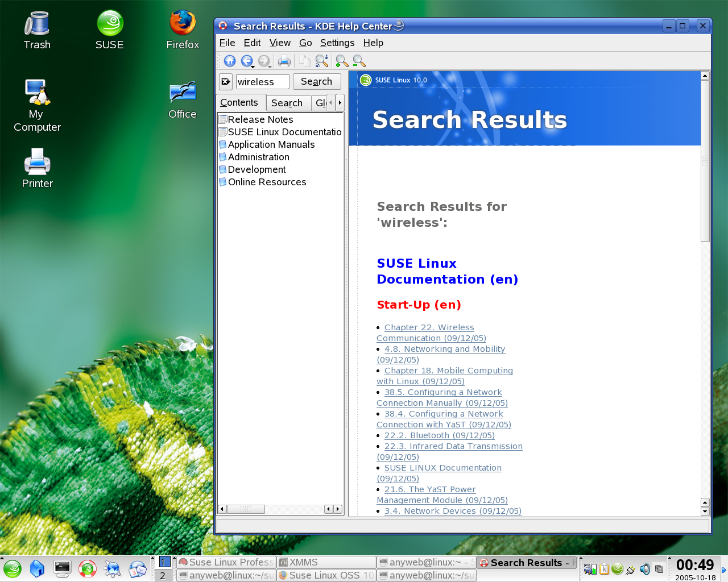Screen dimensions: 728x582
Task: Launch the Kontact mail icon in panel
Action: pos(138,569)
